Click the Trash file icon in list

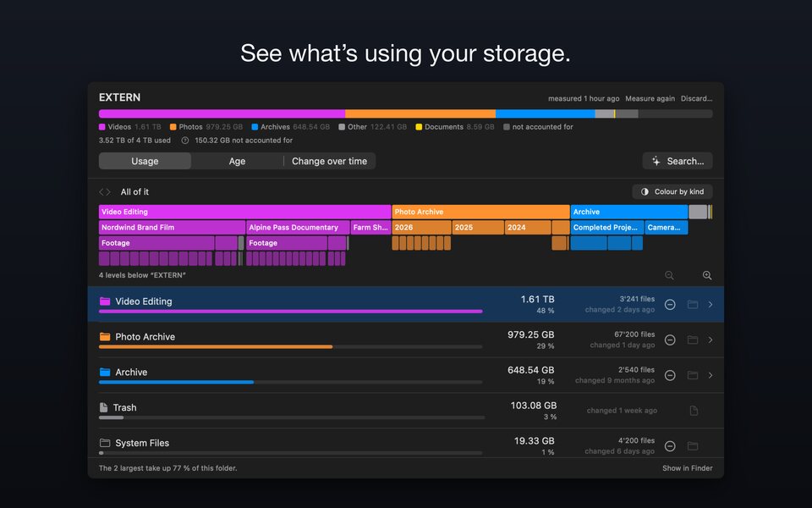(103, 407)
